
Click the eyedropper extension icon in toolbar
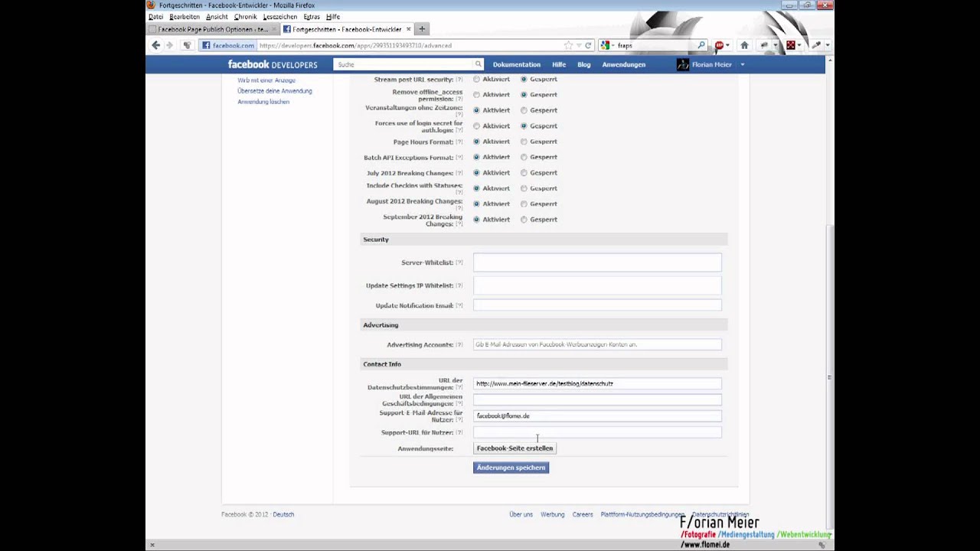pyautogui.click(x=816, y=45)
